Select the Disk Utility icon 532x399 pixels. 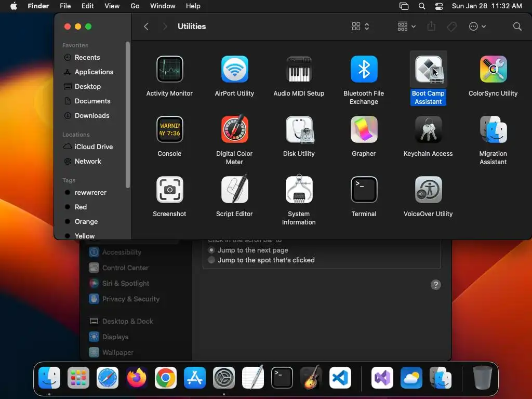(299, 129)
